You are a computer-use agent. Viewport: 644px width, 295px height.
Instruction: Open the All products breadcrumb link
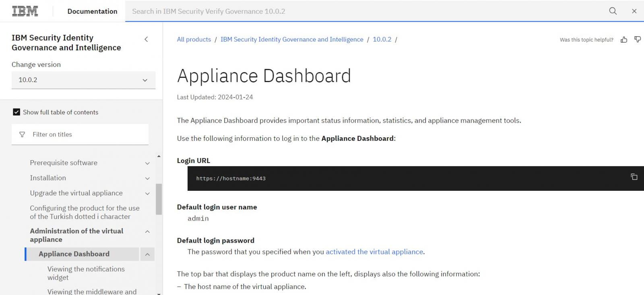194,39
